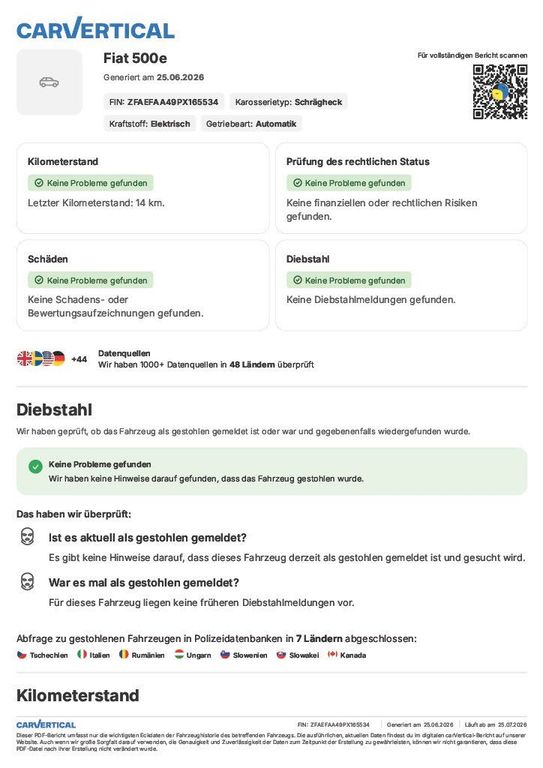Click the Diebstahl card status badge
Viewport: 543px width, 768px height.
[349, 281]
